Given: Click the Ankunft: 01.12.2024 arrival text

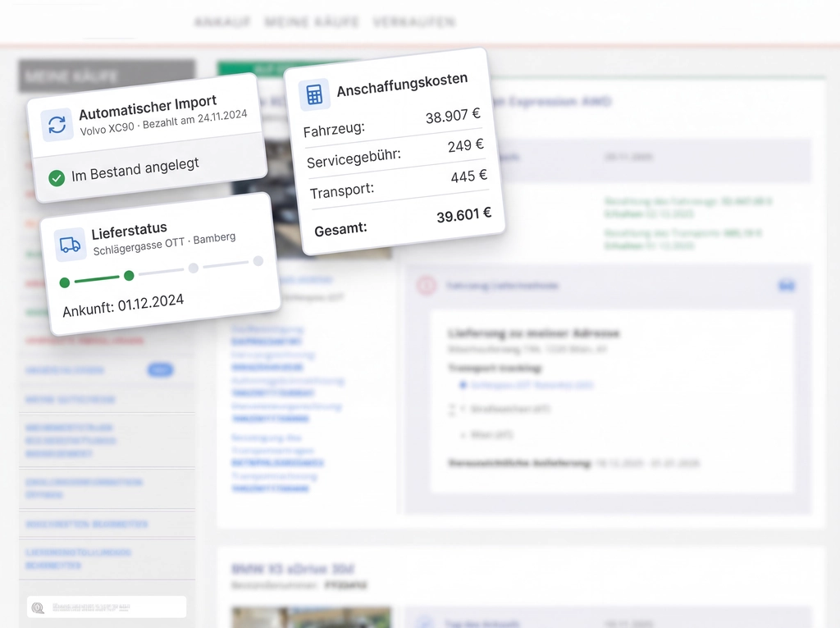Looking at the screenshot, I should (123, 305).
